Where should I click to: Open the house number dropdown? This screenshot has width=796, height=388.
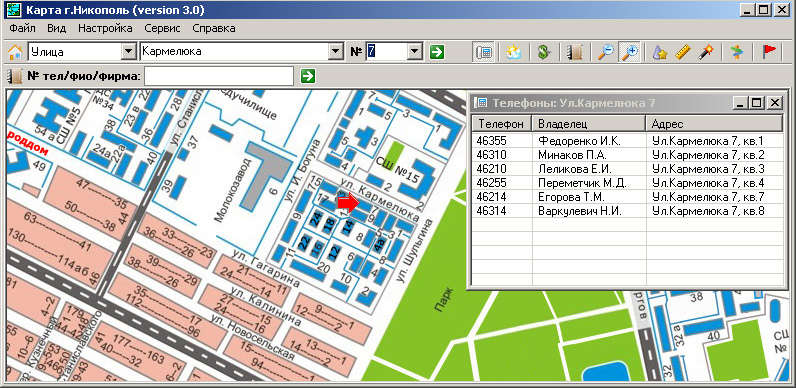(x=415, y=51)
